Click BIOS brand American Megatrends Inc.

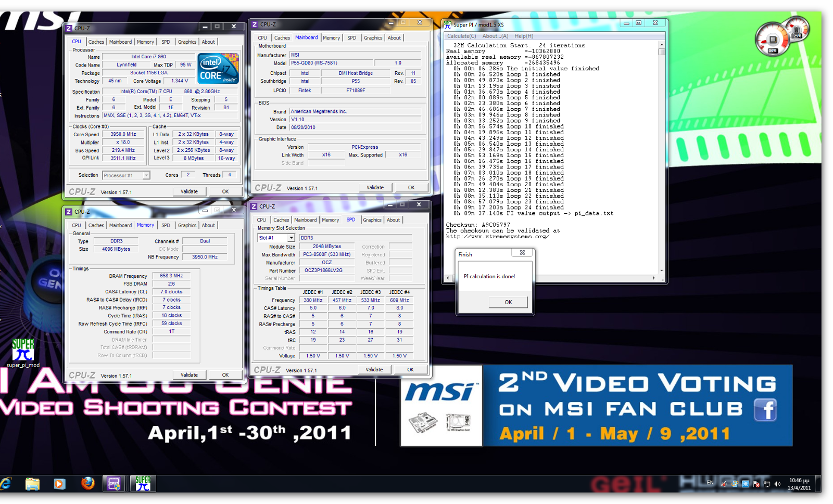point(355,111)
